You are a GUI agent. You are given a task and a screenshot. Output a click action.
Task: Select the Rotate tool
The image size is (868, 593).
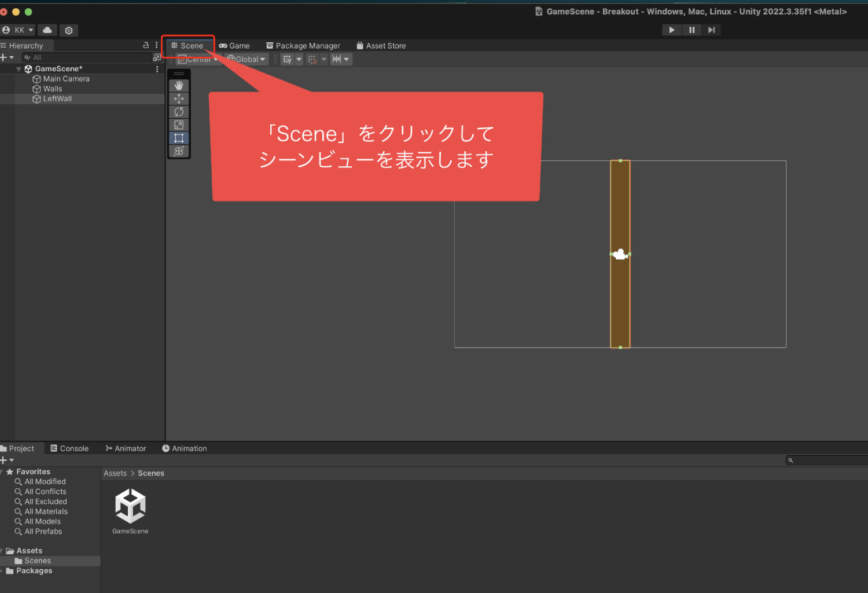point(179,112)
